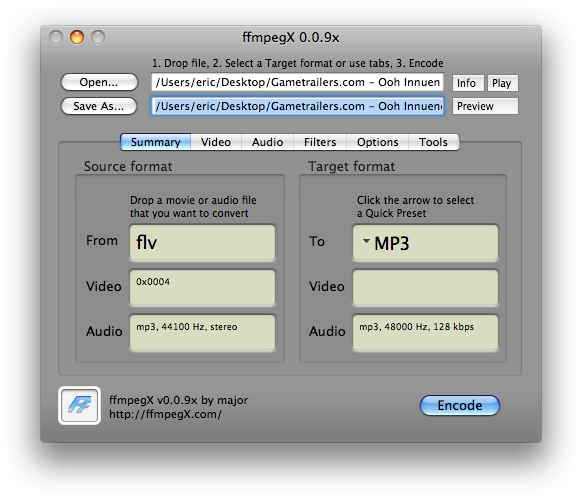Viewport: 582px width, 498px height.
Task: Click source Video field showing 0x0004
Action: pos(202,288)
